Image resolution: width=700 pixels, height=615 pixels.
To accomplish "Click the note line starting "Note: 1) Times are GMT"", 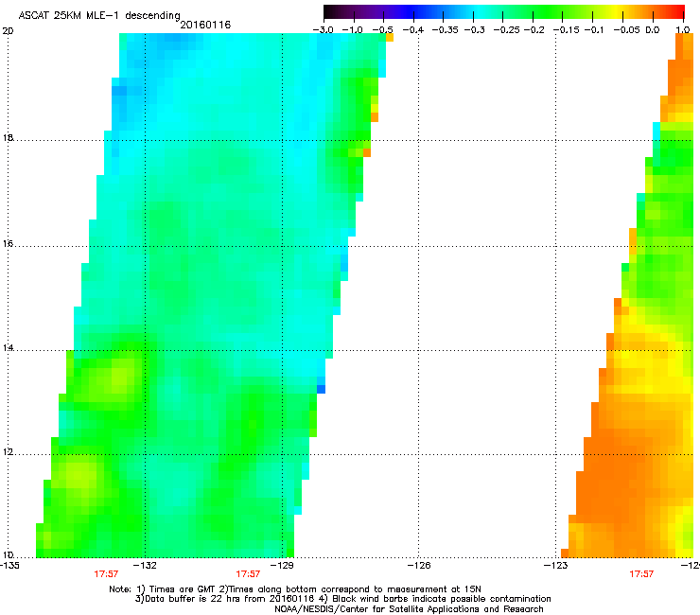I will pos(295,589).
